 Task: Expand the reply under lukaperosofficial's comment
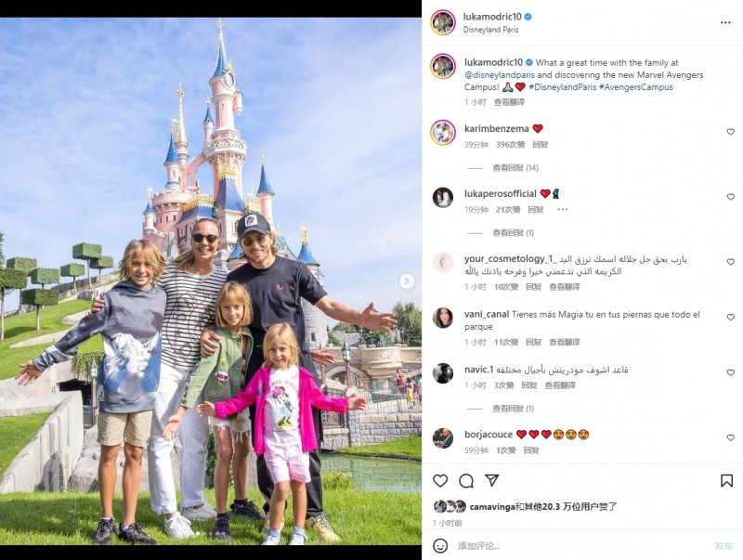[x=514, y=232]
